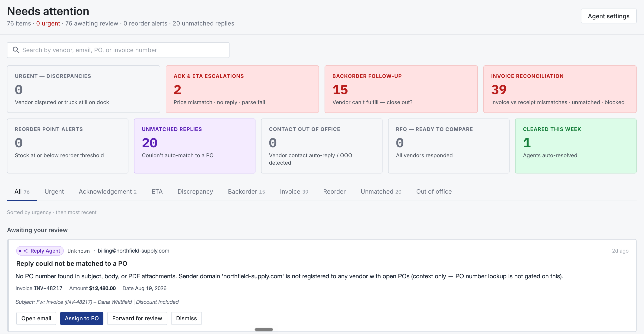
Task: Open Agent settings
Action: click(609, 16)
